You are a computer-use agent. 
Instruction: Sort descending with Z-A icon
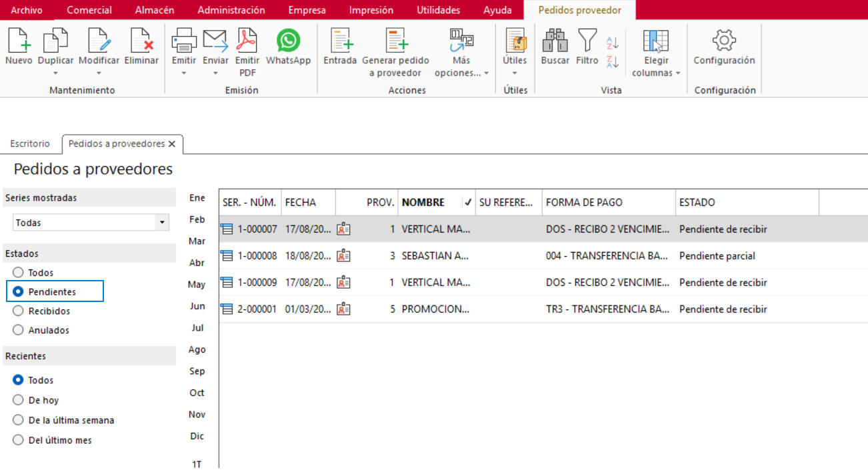613,61
